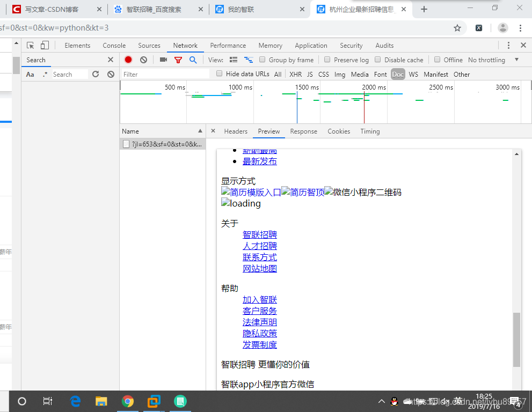532x412 pixels.
Task: Open the Application panel
Action: 311,46
